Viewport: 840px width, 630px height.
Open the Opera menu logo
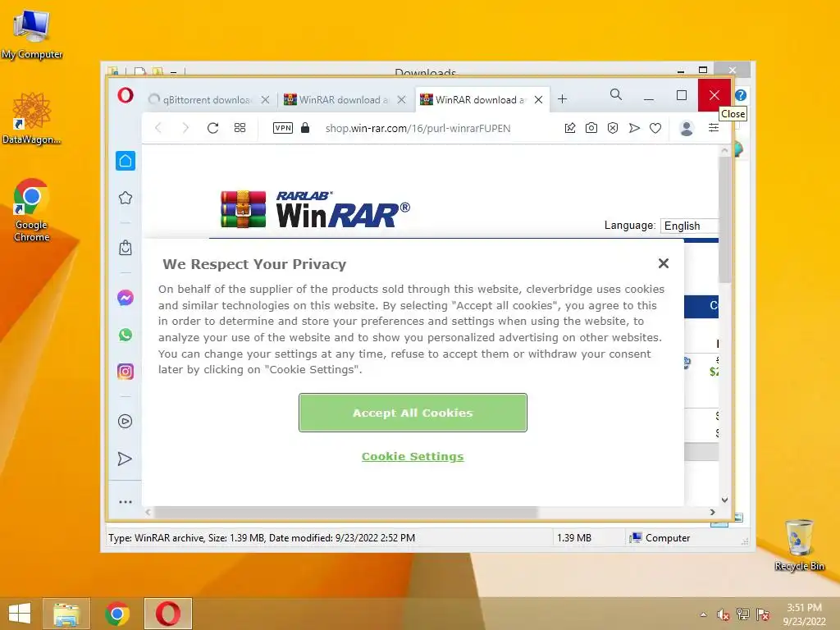coord(126,95)
